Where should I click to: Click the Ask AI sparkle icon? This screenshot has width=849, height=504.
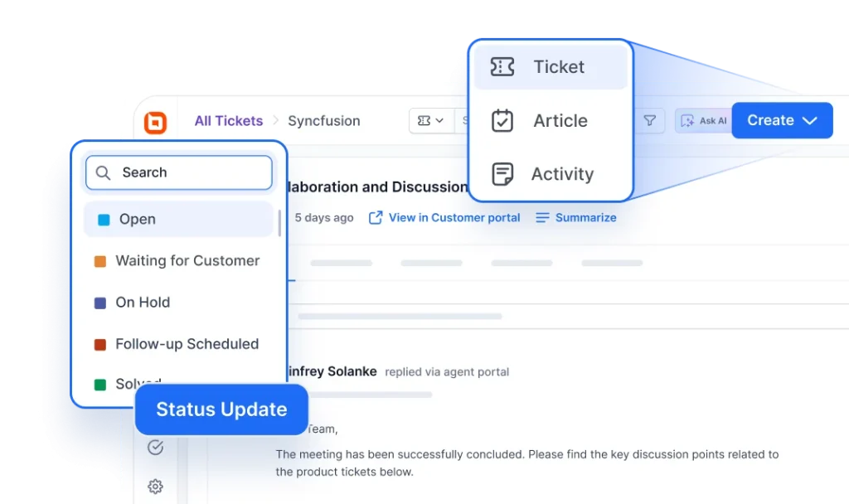coord(688,121)
